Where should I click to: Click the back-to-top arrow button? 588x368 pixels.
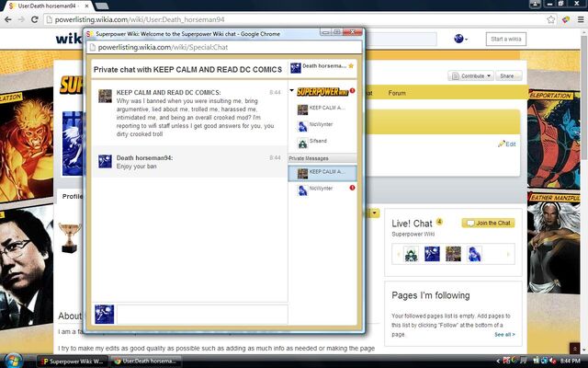574,349
